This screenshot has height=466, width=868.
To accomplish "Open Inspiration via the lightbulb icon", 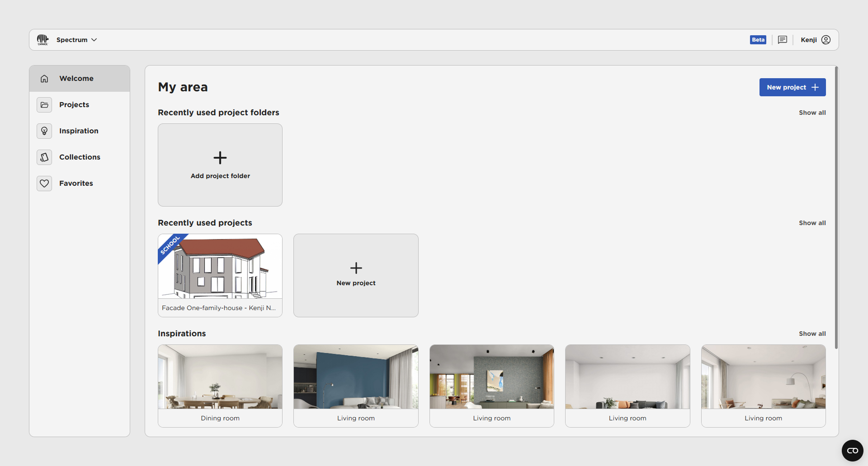I will [44, 131].
